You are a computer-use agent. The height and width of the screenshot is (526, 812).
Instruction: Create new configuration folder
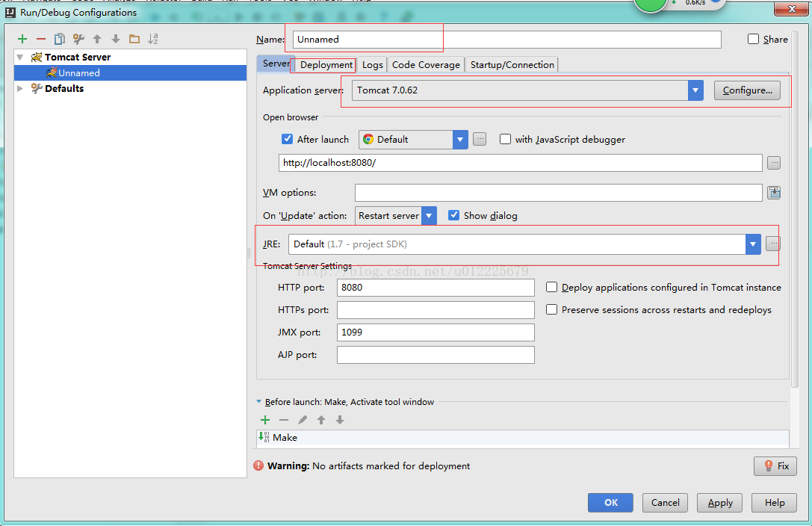tap(134, 39)
